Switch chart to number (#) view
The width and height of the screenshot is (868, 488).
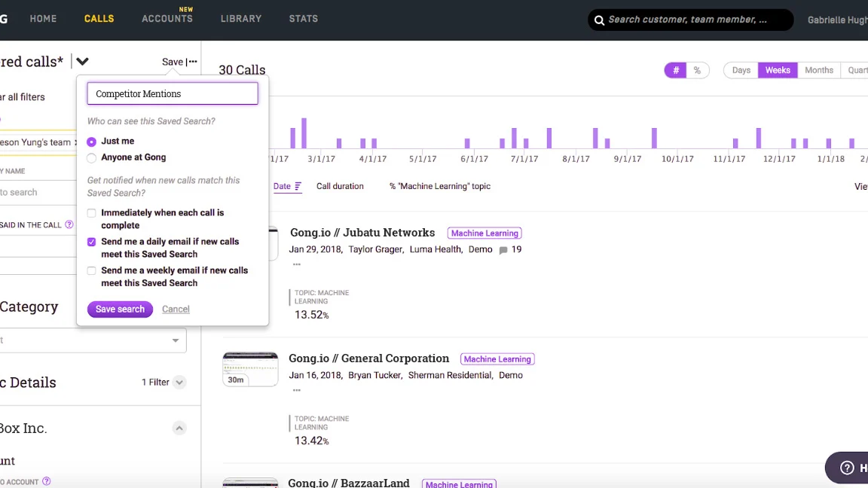(x=676, y=70)
